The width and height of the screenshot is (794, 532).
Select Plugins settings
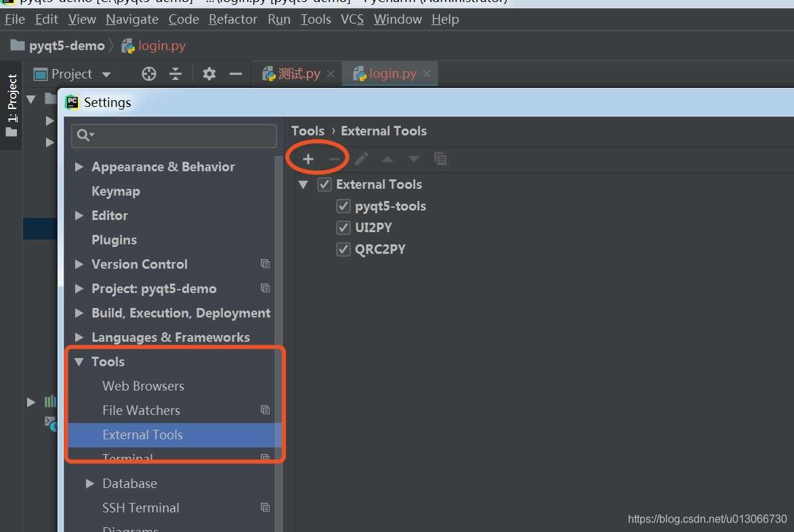[114, 240]
